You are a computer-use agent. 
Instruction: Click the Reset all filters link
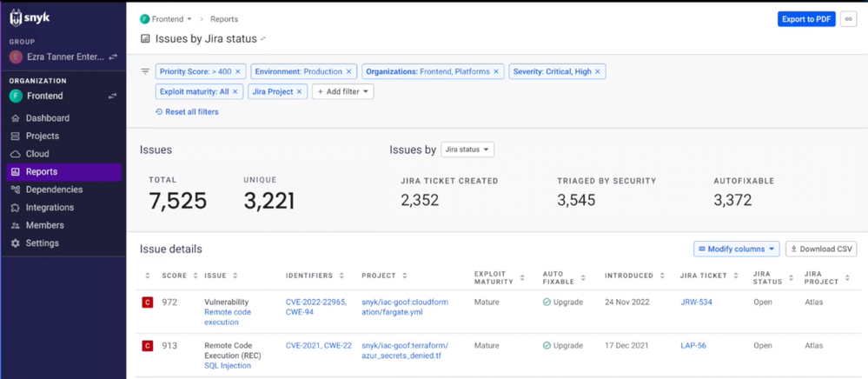click(x=187, y=111)
